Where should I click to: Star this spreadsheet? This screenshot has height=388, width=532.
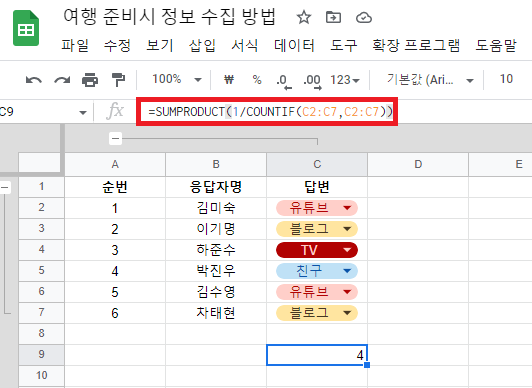coord(304,17)
